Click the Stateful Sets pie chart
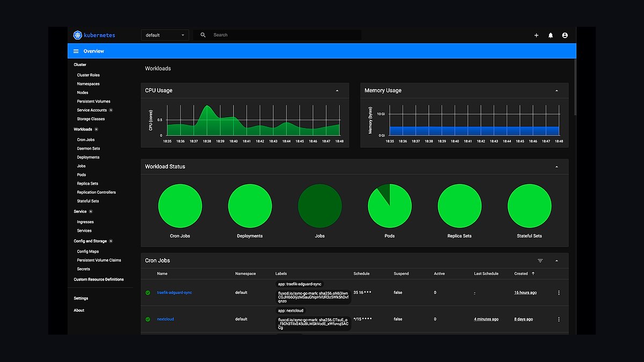 pos(529,206)
